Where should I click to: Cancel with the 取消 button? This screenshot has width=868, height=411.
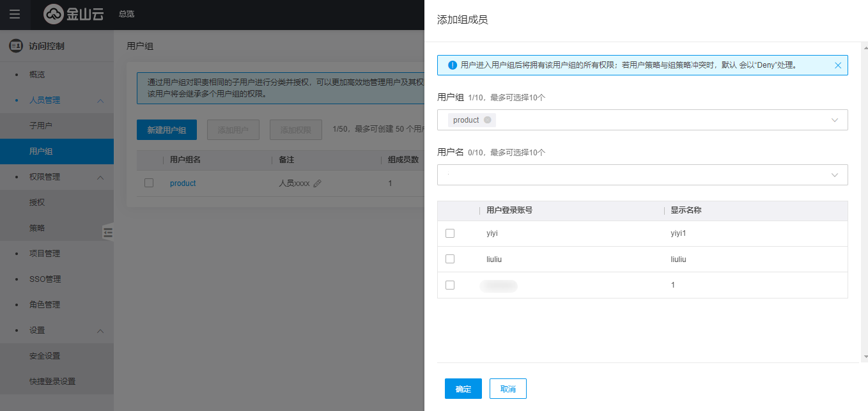(x=508, y=389)
